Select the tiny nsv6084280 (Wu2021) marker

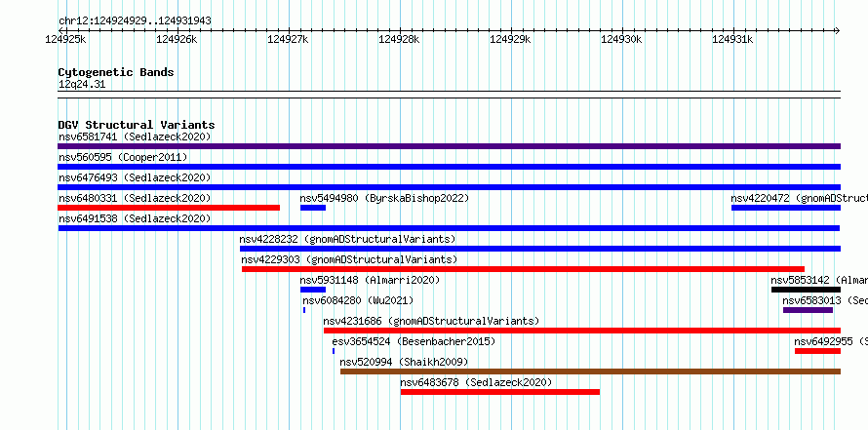click(304, 310)
